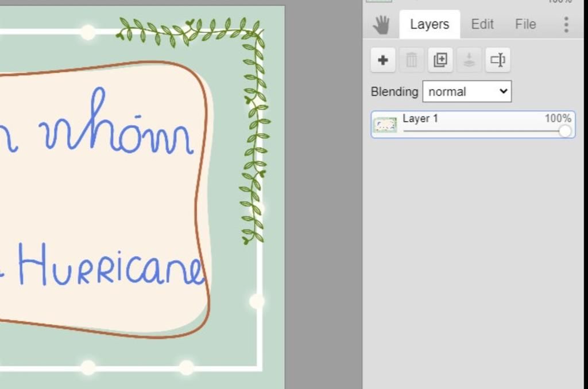Click the '100%' layer opacity value

[x=558, y=118]
